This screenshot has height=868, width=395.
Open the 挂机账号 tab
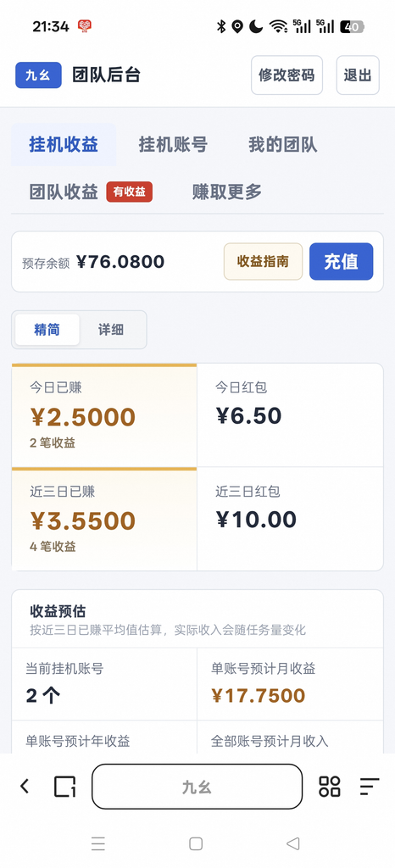coord(173,145)
